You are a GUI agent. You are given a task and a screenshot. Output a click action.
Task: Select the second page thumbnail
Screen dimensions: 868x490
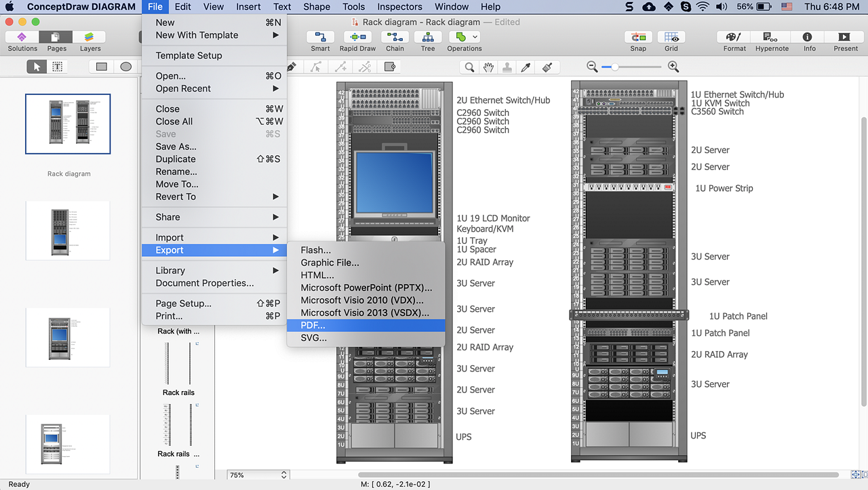(68, 230)
